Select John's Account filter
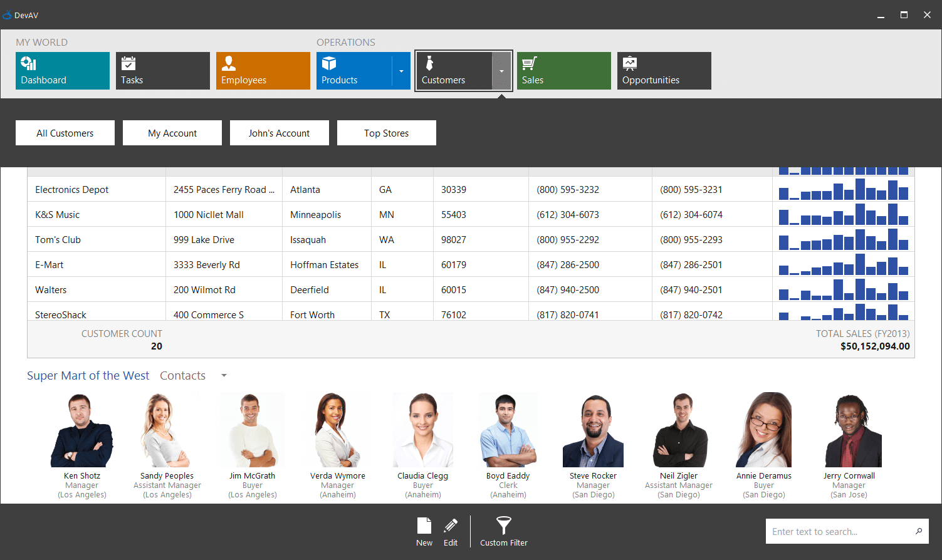The height and width of the screenshot is (560, 942). click(280, 133)
